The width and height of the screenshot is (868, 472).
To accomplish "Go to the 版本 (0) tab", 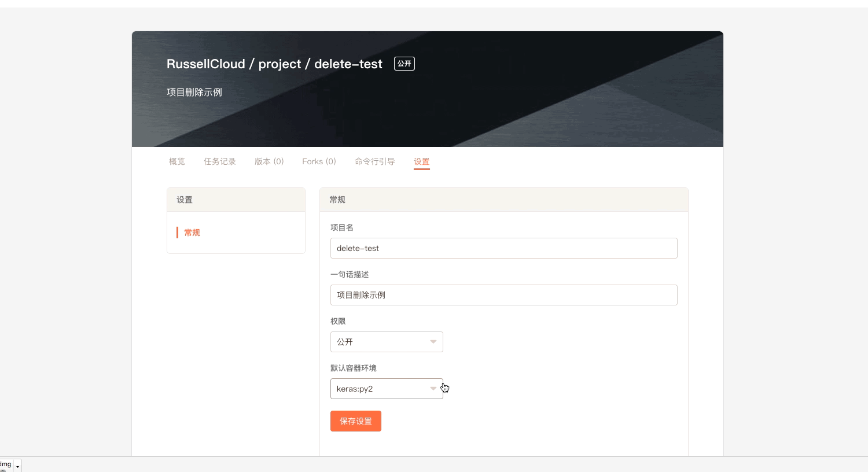I will point(269,161).
